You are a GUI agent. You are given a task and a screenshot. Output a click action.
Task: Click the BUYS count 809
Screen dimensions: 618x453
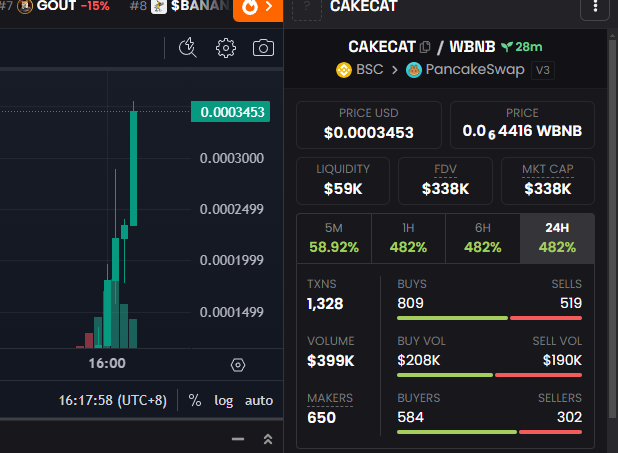pyautogui.click(x=410, y=303)
